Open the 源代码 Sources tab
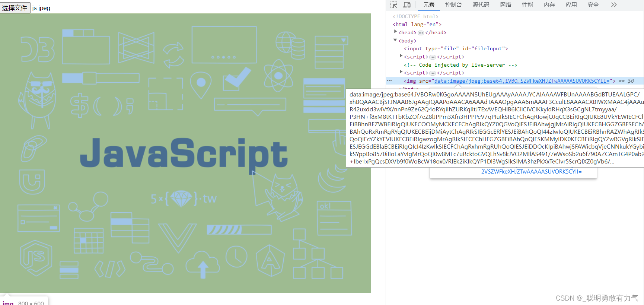Viewport: 644px width, 305px height. tap(481, 5)
